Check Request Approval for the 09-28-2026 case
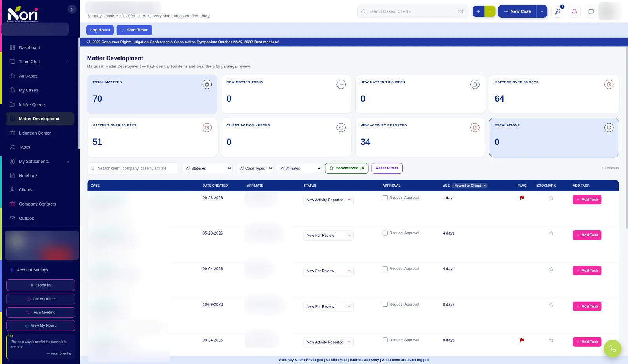628x364 pixels. point(385,198)
